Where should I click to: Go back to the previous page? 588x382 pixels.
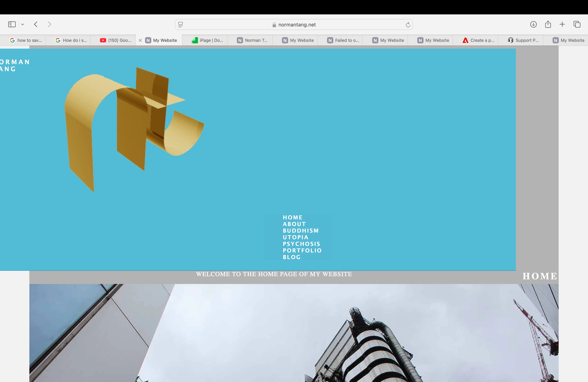click(x=36, y=24)
